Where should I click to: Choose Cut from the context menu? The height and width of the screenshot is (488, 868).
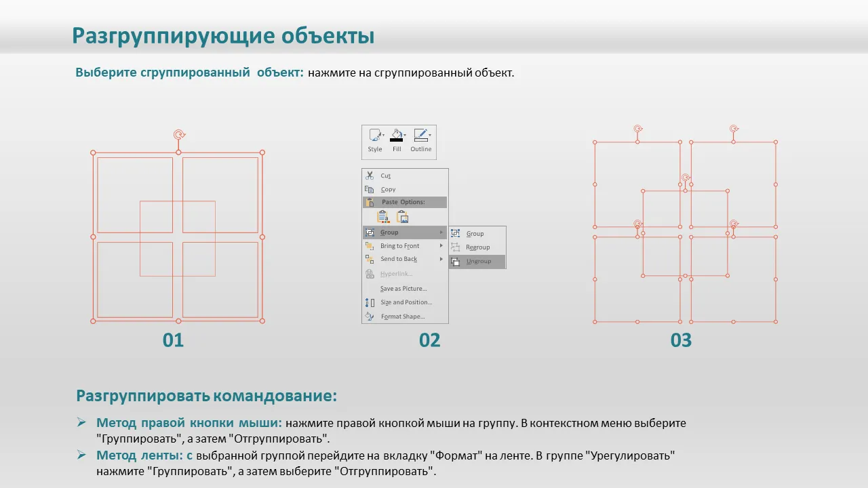pos(385,176)
